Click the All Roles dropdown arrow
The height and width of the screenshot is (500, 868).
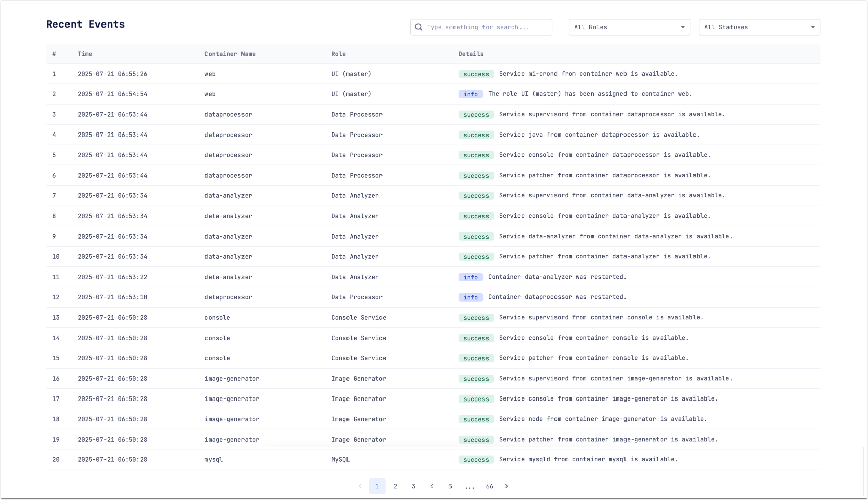click(682, 27)
